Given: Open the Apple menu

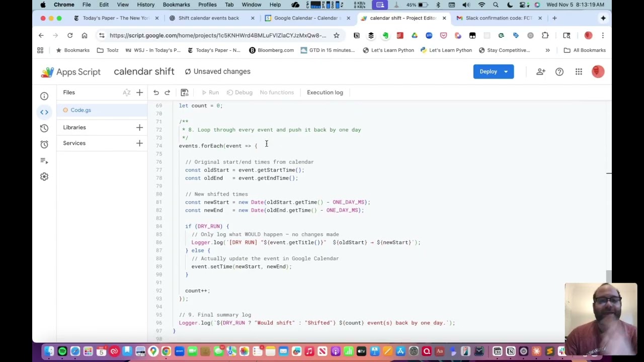Looking at the screenshot, I should pos(43,5).
